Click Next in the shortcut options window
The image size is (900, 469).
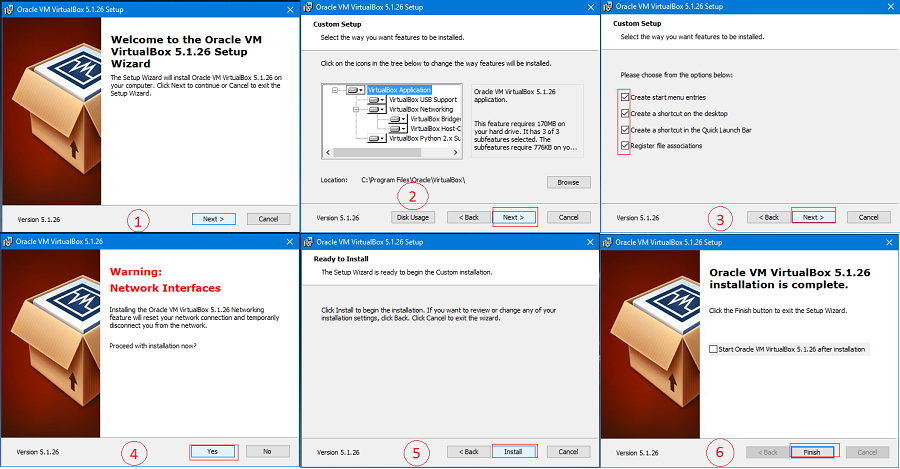(813, 218)
